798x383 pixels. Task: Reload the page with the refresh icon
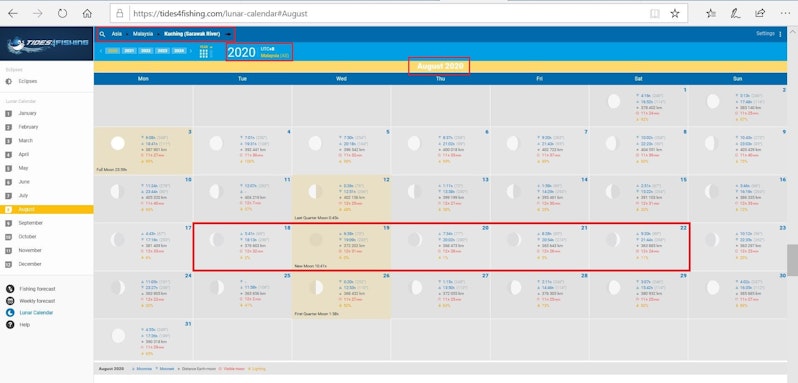point(62,14)
